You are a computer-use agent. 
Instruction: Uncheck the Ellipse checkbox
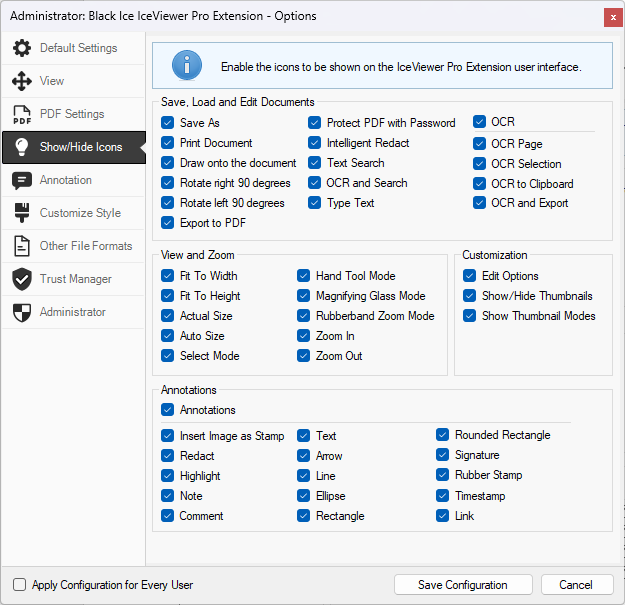(304, 495)
